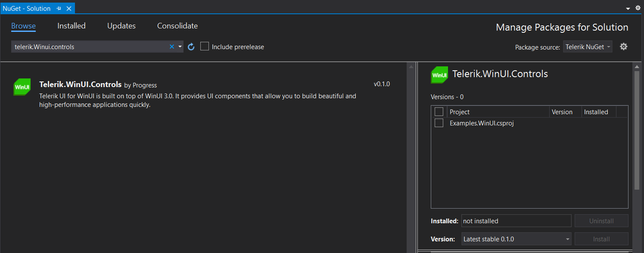Open the Version dropdown showing Latest stable 0.1.0

pyautogui.click(x=516, y=239)
